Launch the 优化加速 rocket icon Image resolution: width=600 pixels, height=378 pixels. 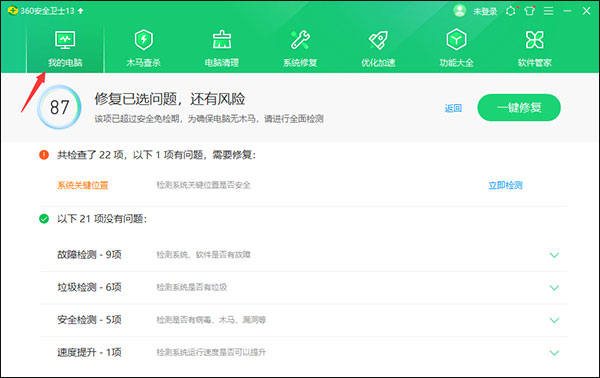coord(378,40)
